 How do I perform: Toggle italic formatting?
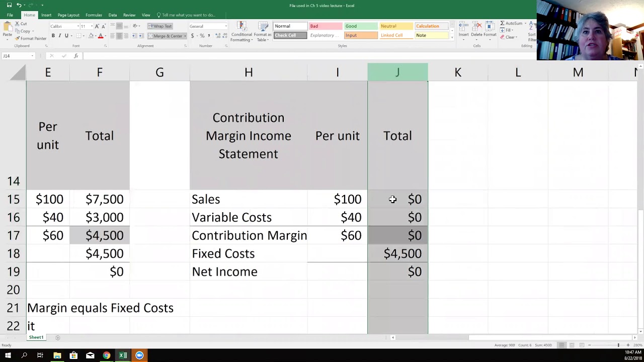59,36
